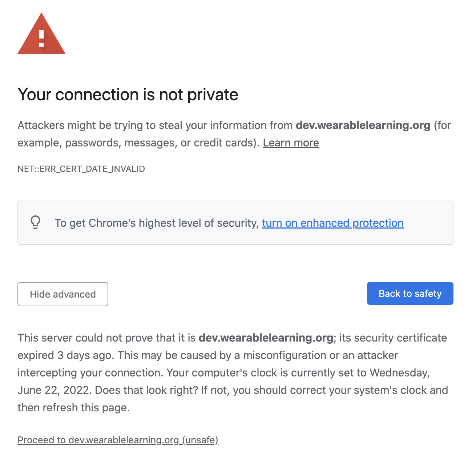Viewport: 476px width, 468px height.
Task: Click the expired certificate explanation paragraph
Action: (233, 372)
